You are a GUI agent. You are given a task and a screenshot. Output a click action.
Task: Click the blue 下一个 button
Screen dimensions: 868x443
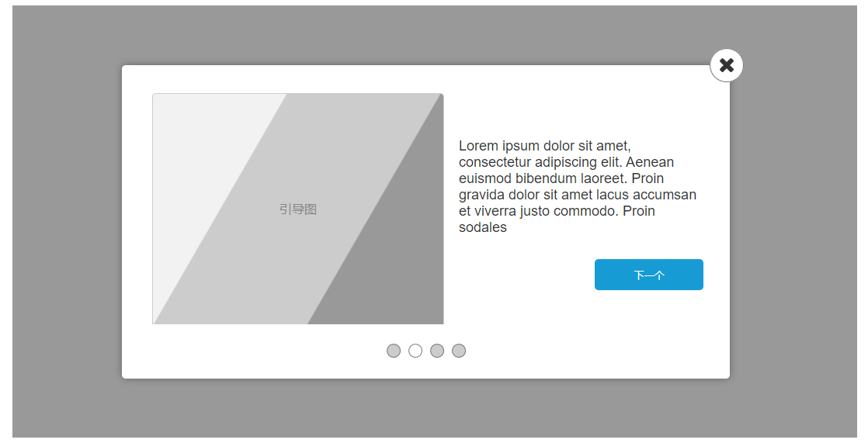point(649,275)
